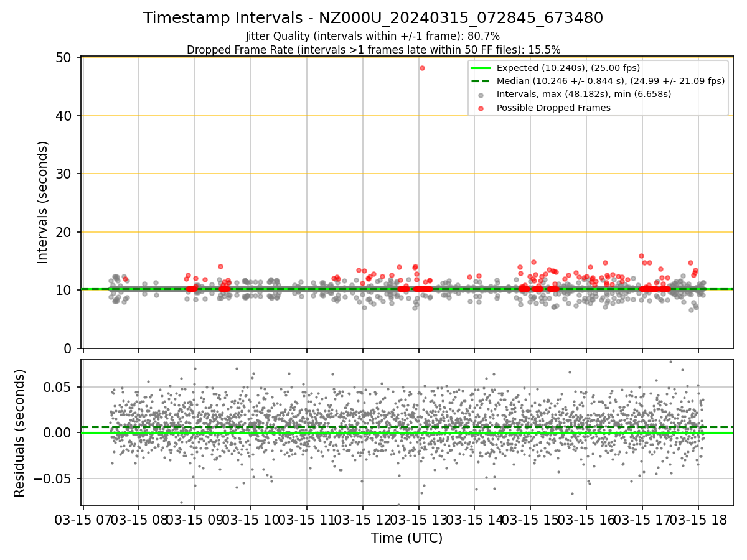Click the 'Median (10.246 +/- 0.844 s)' legend entry
The height and width of the screenshot is (560, 747).
611,81
